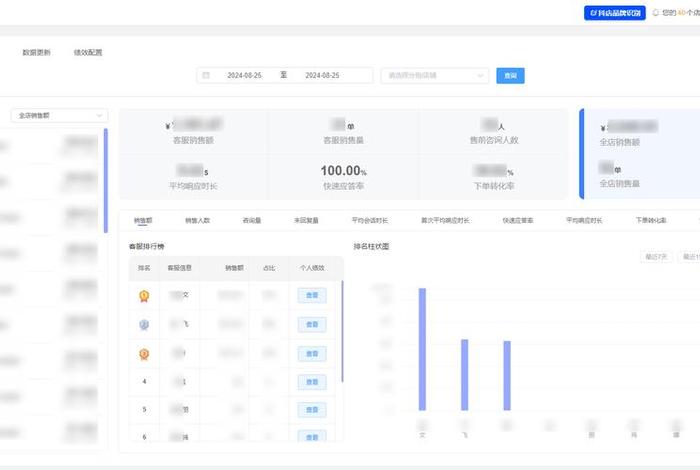View performance of rank 1 agent

312,295
